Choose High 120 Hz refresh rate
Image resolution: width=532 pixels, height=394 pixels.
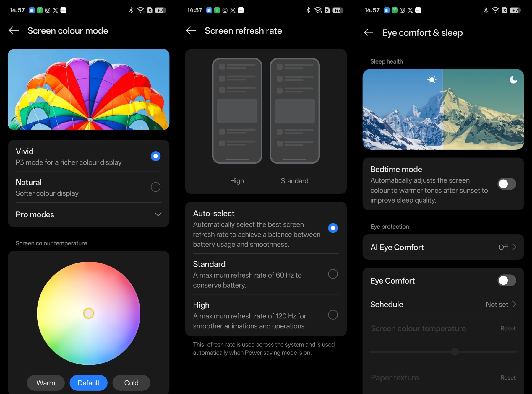point(333,315)
